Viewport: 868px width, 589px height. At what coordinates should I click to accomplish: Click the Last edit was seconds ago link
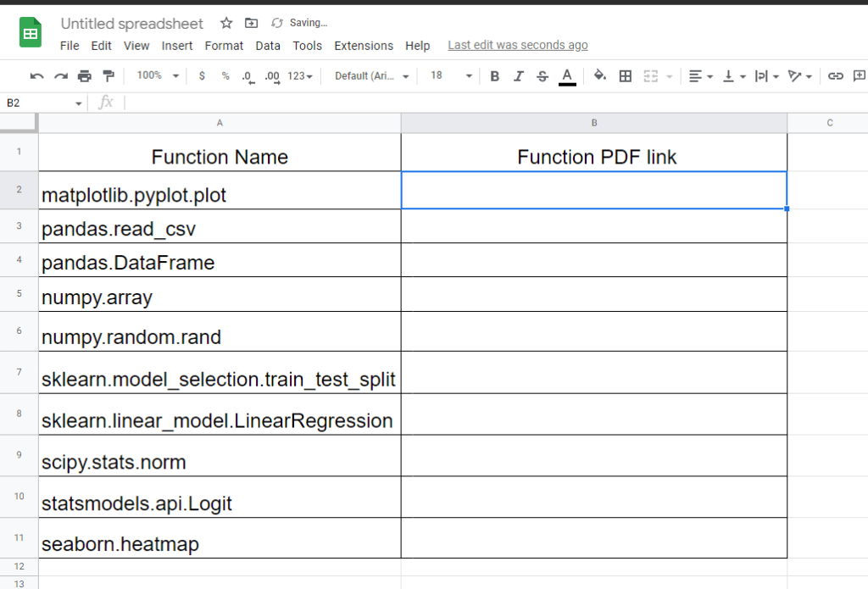[517, 44]
